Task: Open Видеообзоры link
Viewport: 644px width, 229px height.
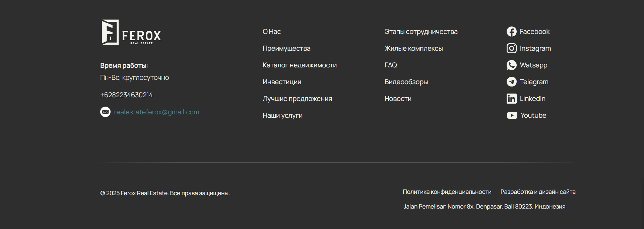Action: point(406,82)
